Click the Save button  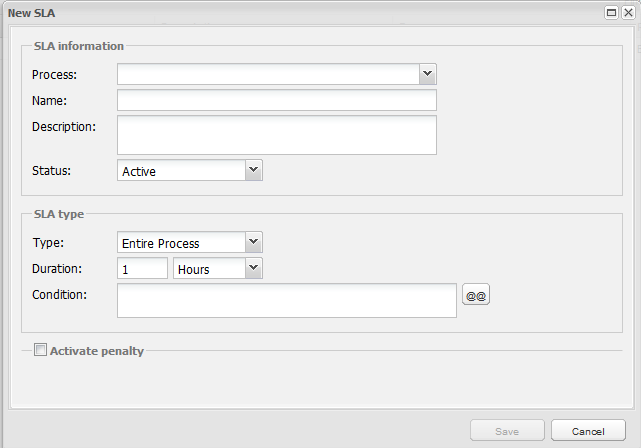tap(507, 431)
